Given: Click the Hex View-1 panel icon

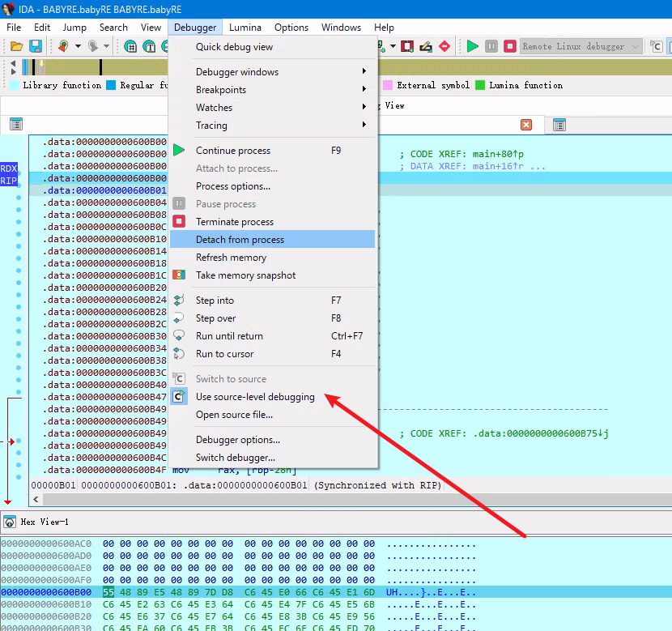Looking at the screenshot, I should [10, 522].
